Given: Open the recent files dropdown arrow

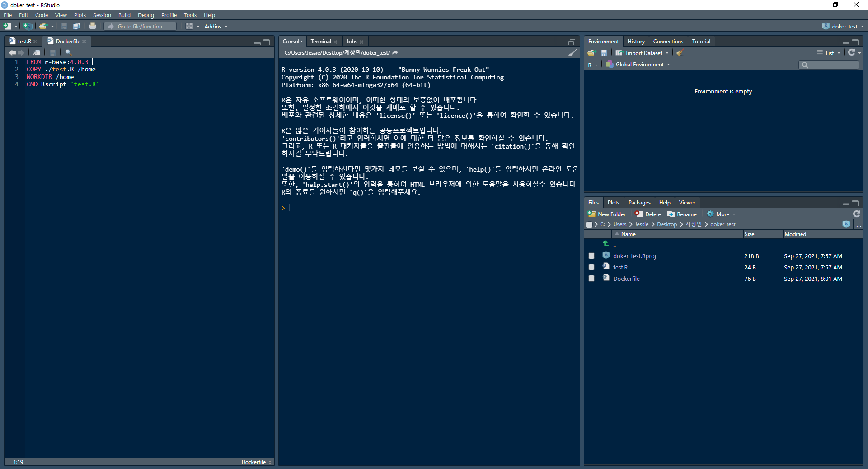Looking at the screenshot, I should pyautogui.click(x=52, y=26).
